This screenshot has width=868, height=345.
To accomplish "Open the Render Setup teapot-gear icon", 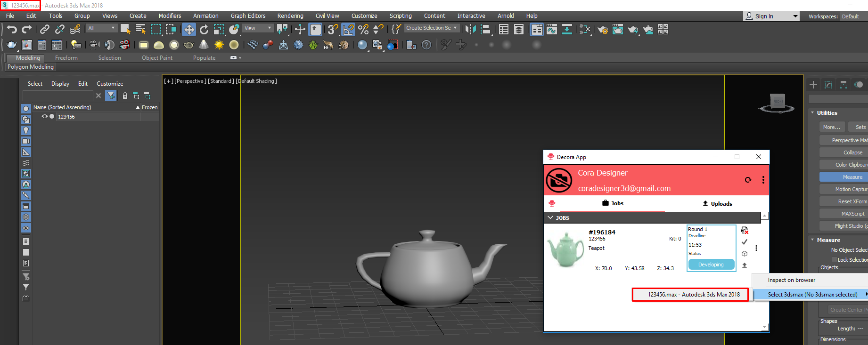I will (x=602, y=30).
